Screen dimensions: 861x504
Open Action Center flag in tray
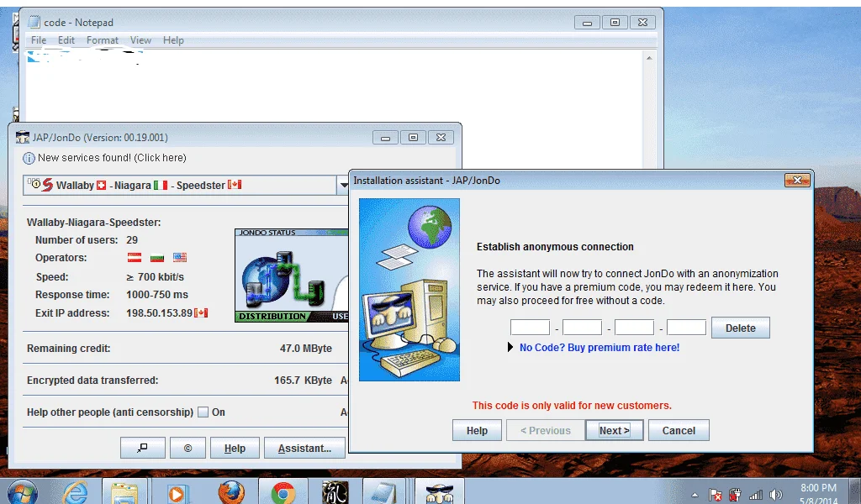point(715,496)
